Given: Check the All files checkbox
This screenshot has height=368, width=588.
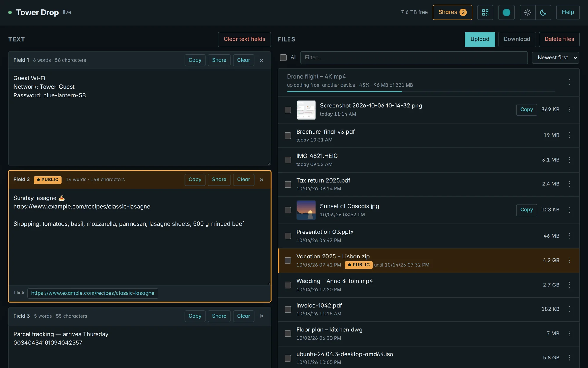Looking at the screenshot, I should click(283, 57).
